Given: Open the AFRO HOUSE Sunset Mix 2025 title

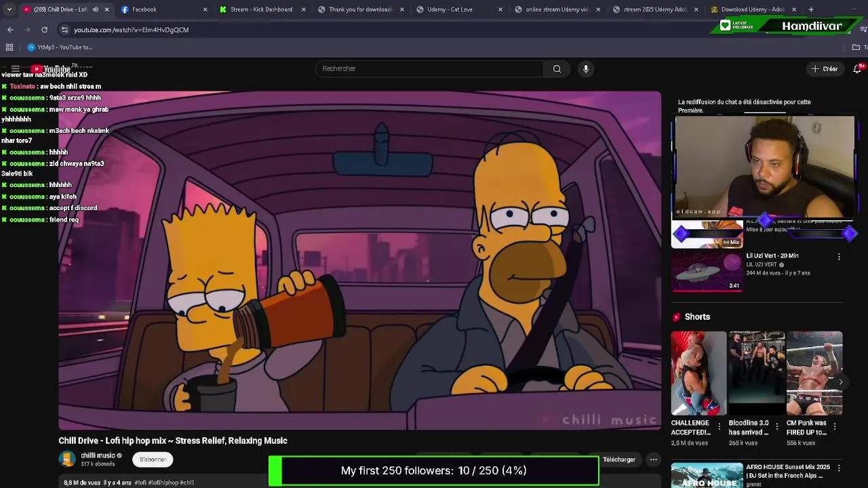Looking at the screenshot, I should click(x=788, y=471).
